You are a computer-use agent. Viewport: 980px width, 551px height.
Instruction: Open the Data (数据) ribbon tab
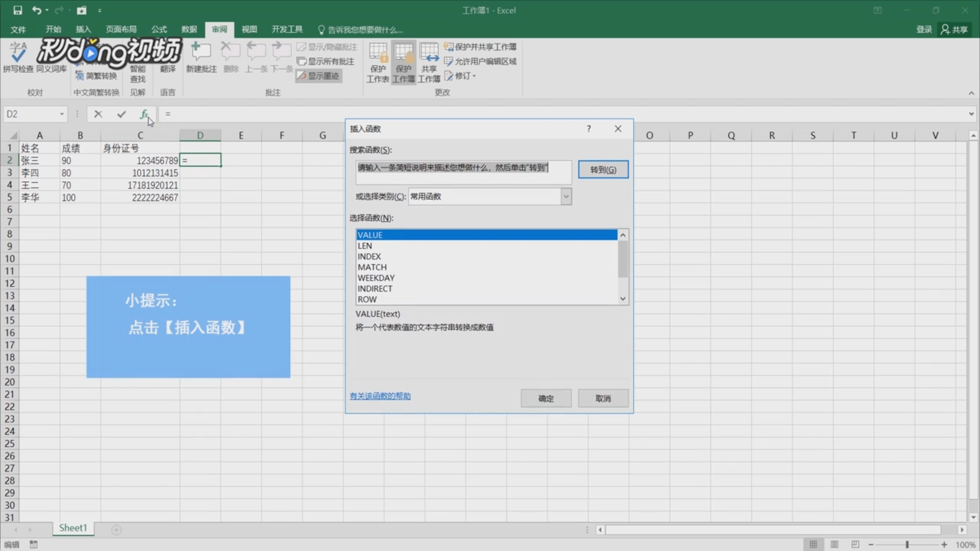189,30
